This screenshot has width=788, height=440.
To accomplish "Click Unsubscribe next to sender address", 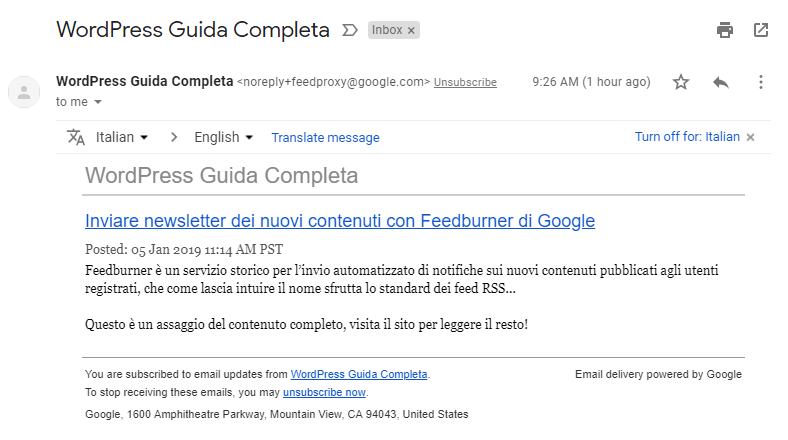I will tap(465, 82).
